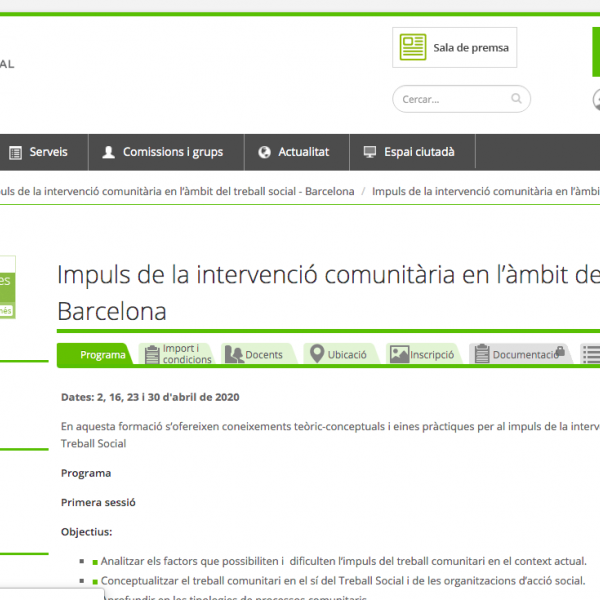600x600 pixels.
Task: Click the list icon beside Serveis
Action: coord(15,152)
